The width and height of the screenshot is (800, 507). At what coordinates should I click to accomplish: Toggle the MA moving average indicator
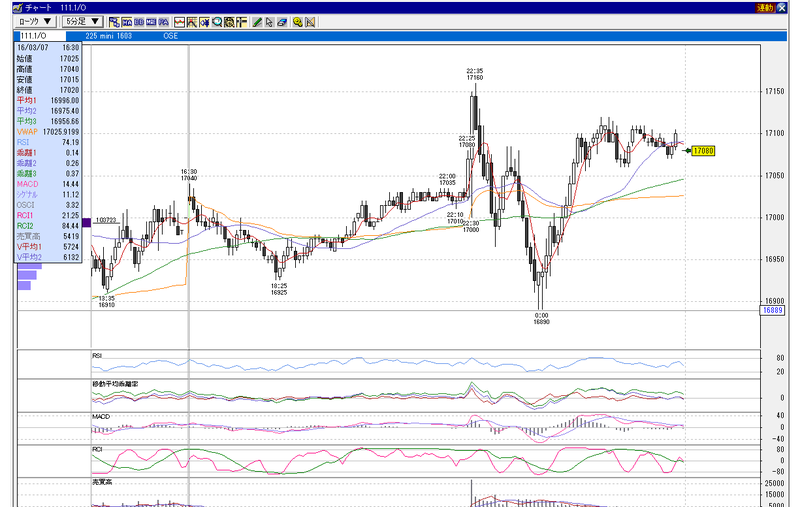127,22
